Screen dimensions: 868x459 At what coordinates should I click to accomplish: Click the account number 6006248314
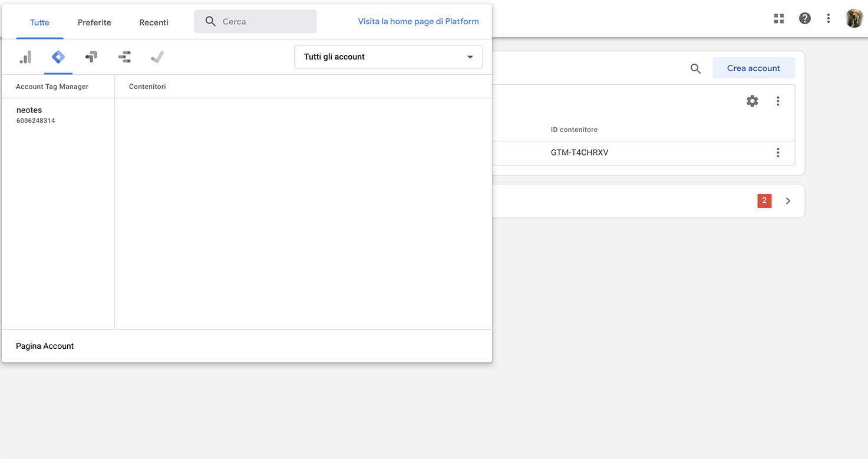pyautogui.click(x=36, y=121)
